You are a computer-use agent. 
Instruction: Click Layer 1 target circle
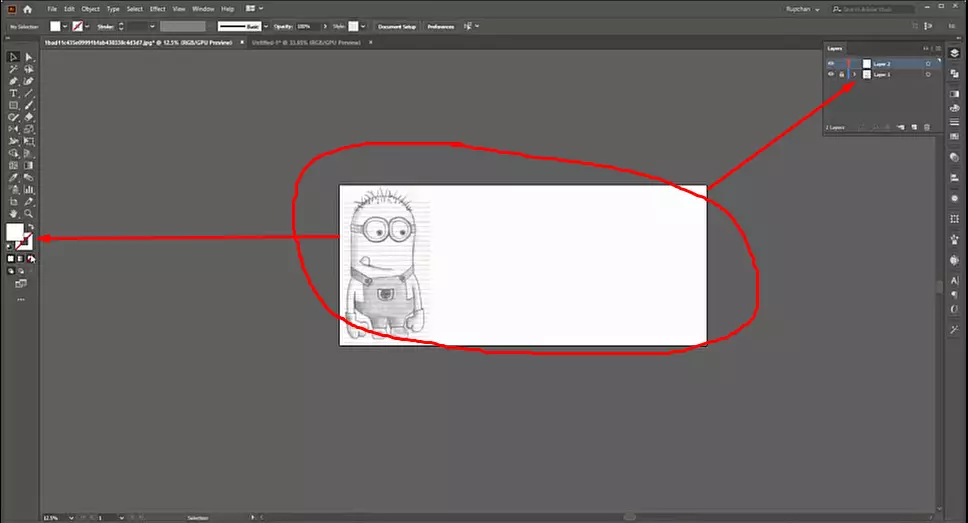(x=928, y=74)
